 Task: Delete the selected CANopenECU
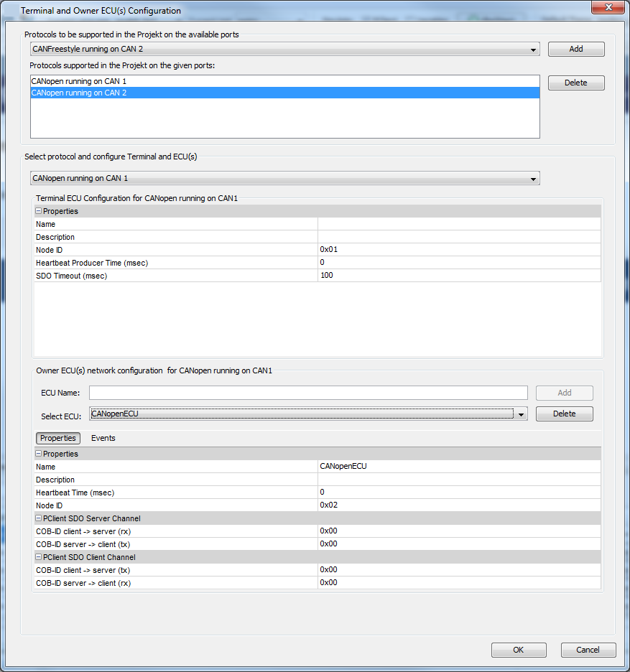point(564,414)
